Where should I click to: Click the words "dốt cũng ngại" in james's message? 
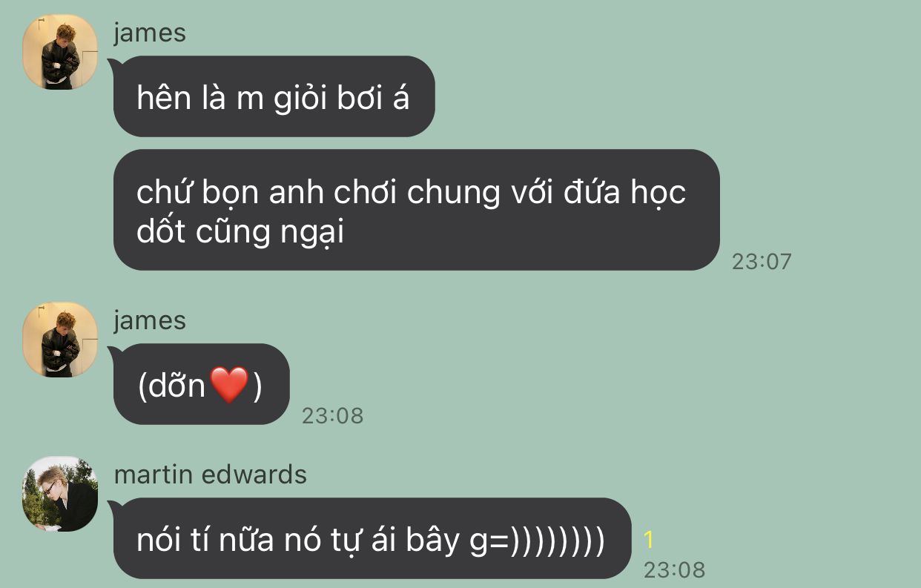pyautogui.click(x=240, y=234)
